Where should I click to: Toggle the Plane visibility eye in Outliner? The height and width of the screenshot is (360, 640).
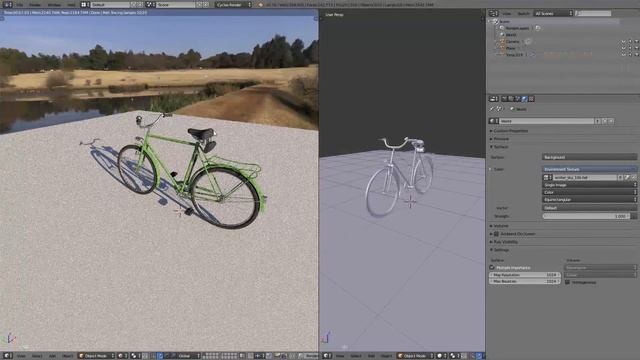coord(623,48)
